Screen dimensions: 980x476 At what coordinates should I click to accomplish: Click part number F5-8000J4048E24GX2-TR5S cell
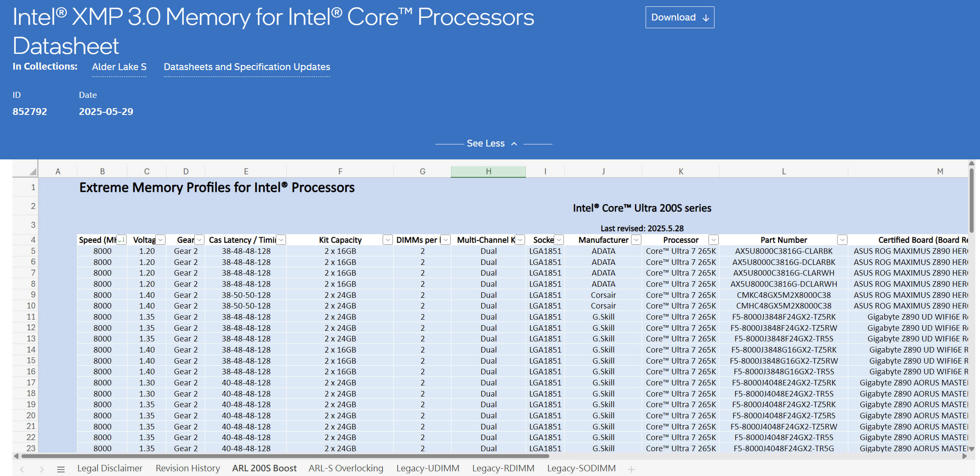[784, 394]
